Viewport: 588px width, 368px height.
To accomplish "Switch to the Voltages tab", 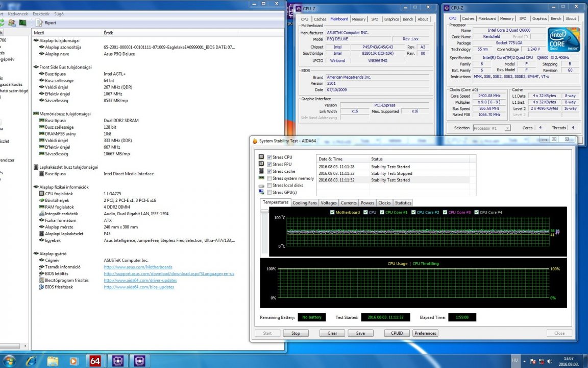I will point(329,203).
